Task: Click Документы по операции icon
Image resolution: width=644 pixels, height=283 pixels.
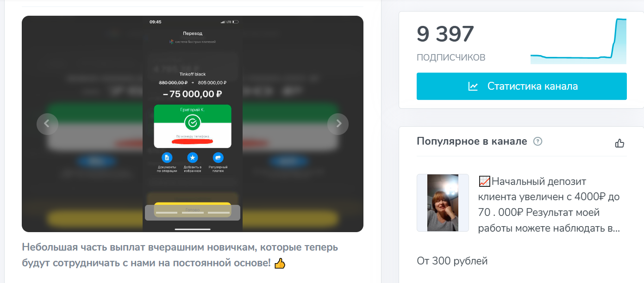Action: click(167, 157)
